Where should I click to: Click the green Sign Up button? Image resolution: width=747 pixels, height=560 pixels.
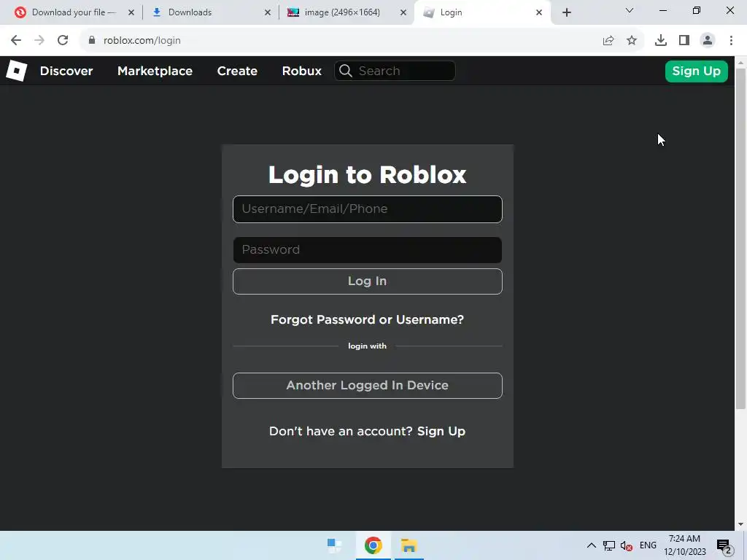tap(696, 71)
